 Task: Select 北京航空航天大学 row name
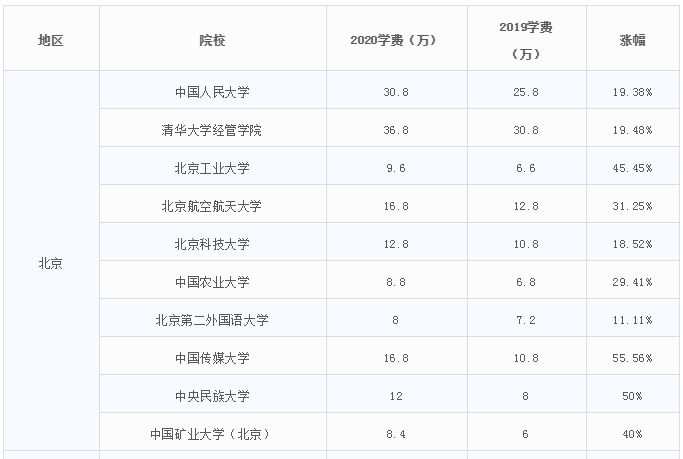point(212,206)
